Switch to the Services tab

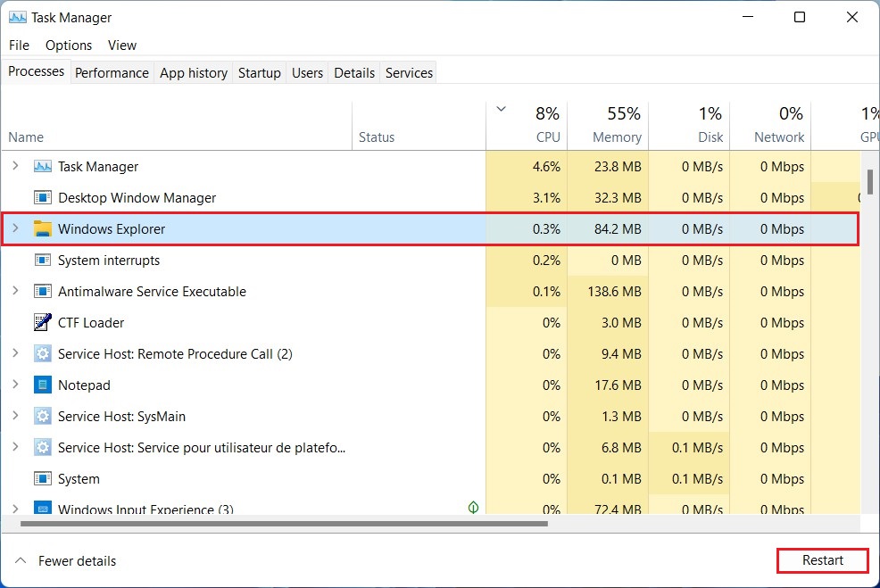(x=409, y=73)
